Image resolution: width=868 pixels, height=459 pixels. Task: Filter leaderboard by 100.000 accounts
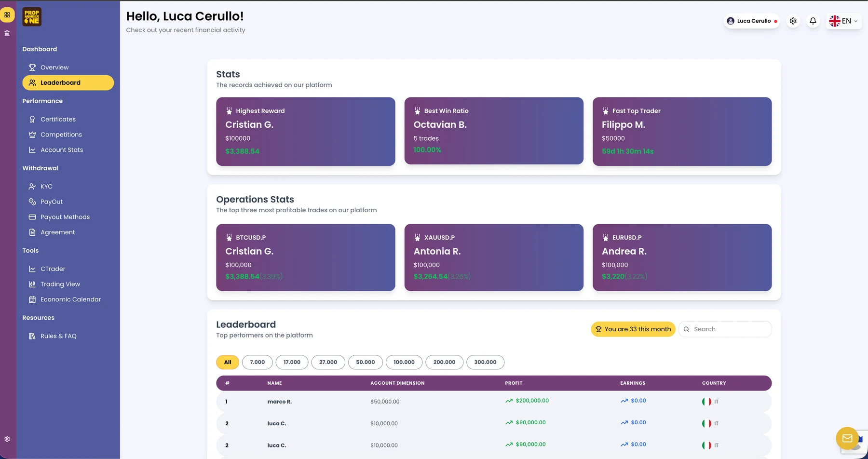pos(404,362)
